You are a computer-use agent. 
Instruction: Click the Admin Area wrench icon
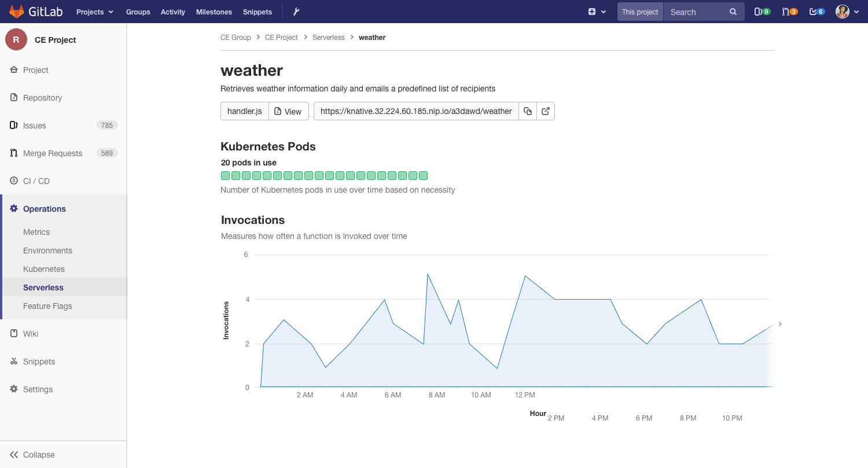(x=296, y=12)
